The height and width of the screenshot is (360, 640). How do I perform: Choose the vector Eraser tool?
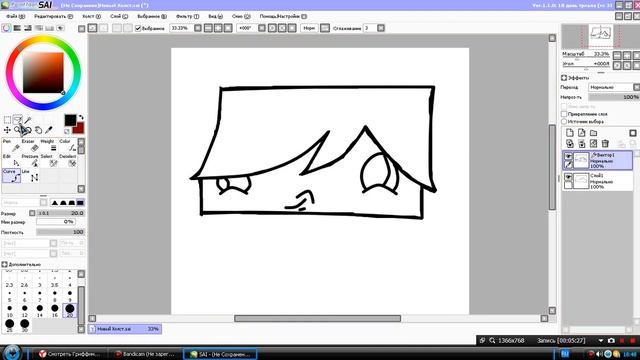[30, 145]
